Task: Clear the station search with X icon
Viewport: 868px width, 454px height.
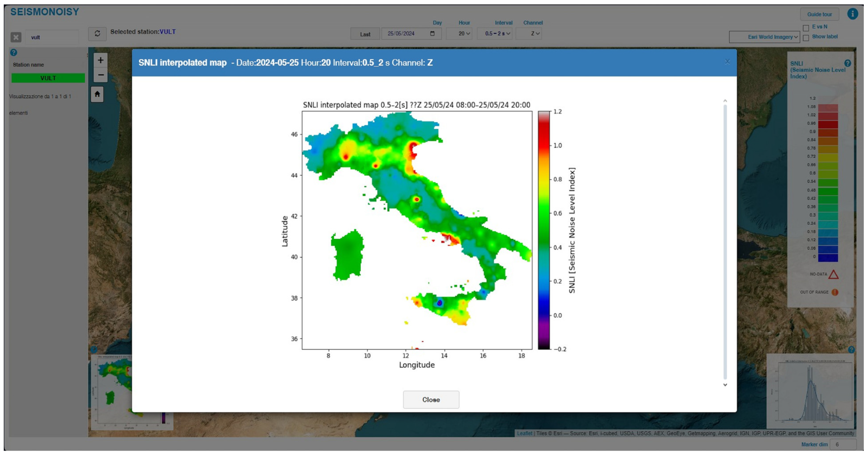Action: (16, 37)
